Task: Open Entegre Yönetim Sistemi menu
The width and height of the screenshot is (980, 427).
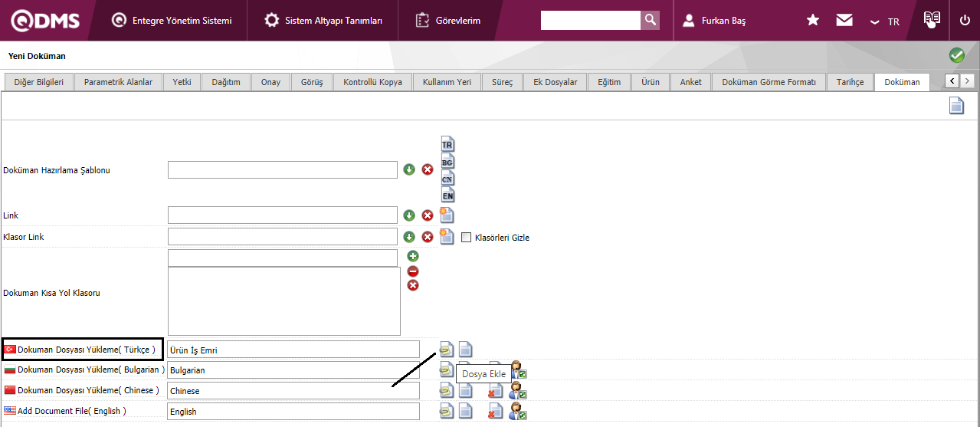Action: coord(172,21)
